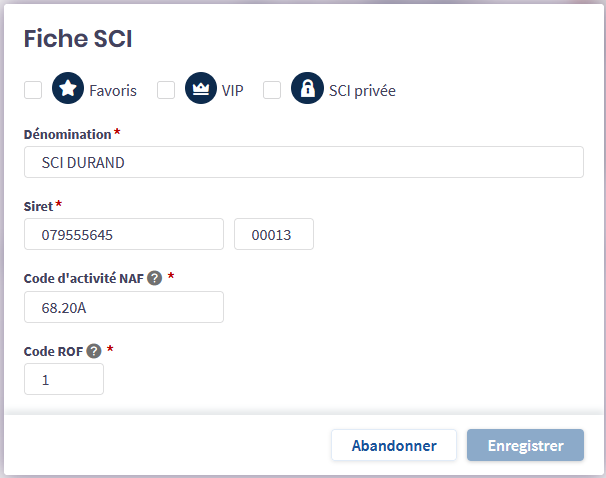Click the crown VIP icon

[200, 89]
